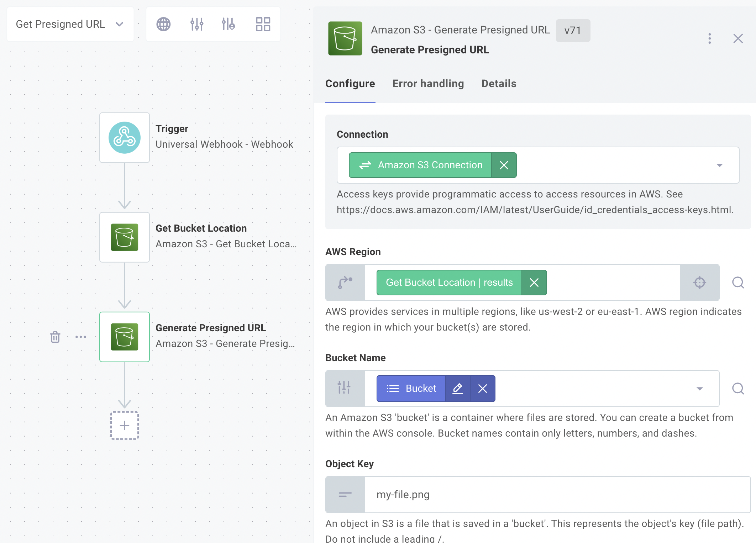Viewport: 756px width, 543px height.
Task: Toggle Bucket Name input mode sliders icon
Action: 345,388
